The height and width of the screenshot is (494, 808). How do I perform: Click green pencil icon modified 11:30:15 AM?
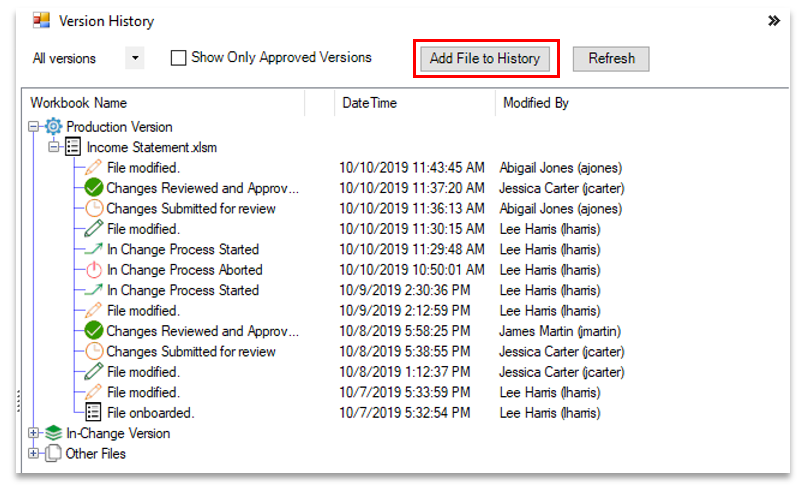[93, 229]
